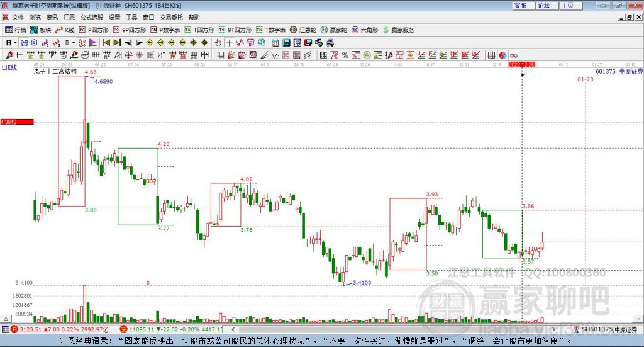
Task: Click the grid table icon near taiji
Action: tap(491, 55)
